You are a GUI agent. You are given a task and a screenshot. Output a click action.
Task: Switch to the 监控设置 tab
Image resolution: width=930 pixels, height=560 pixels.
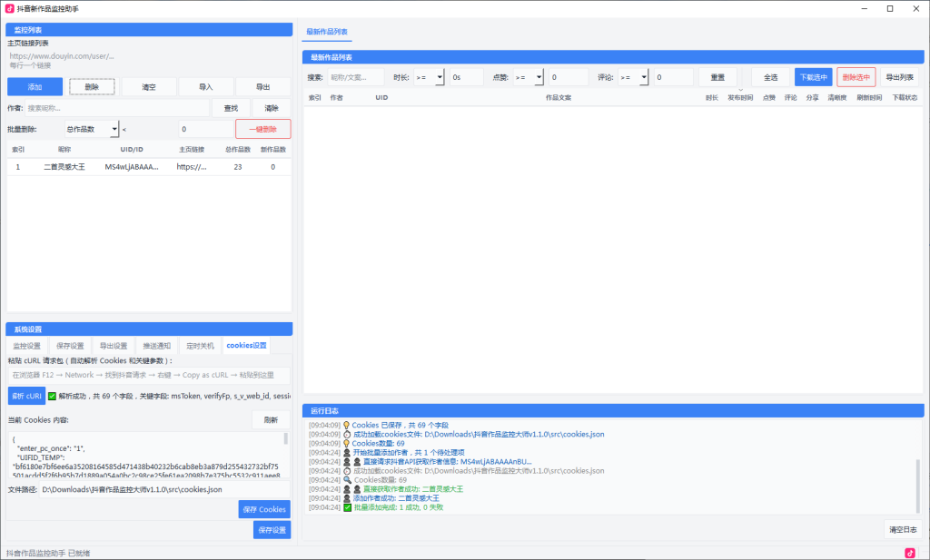click(x=26, y=346)
